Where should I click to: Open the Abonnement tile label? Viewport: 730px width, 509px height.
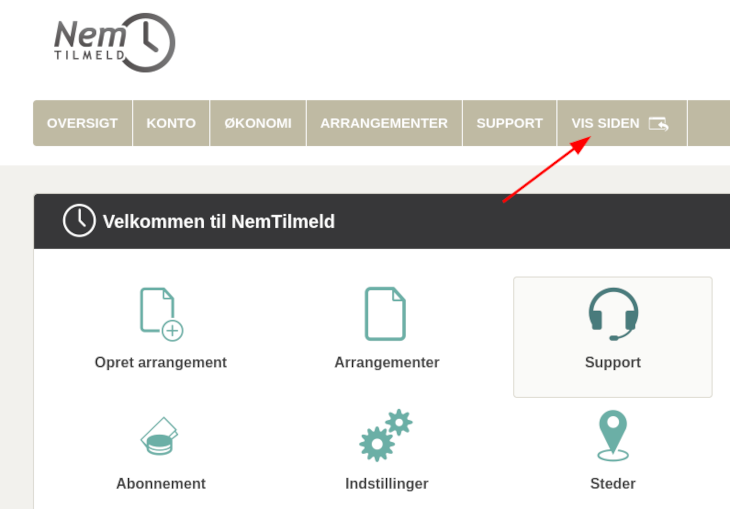click(x=161, y=483)
